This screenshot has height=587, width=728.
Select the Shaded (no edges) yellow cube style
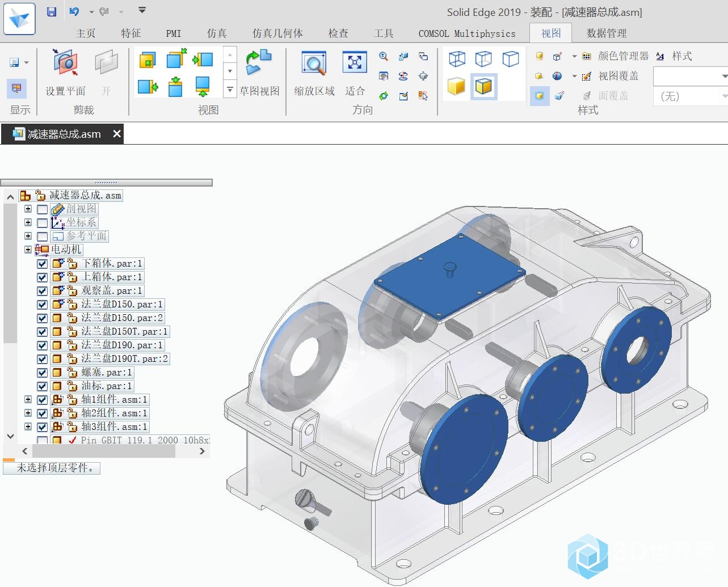click(x=456, y=86)
